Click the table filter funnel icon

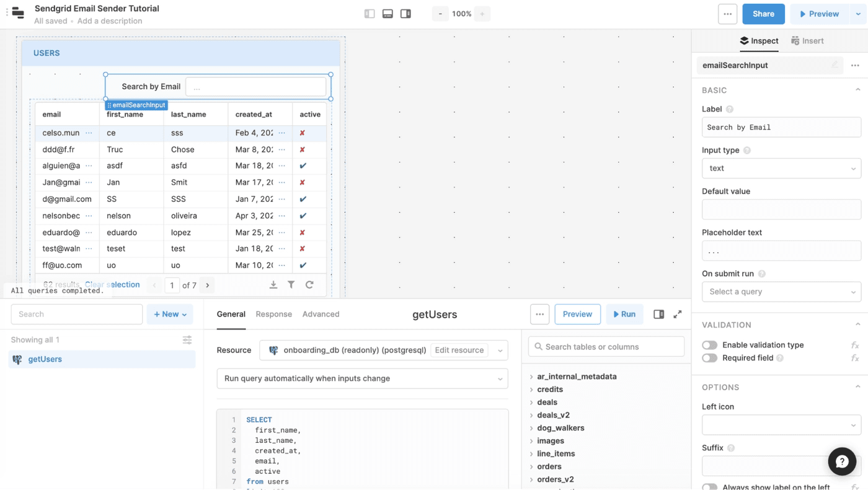[291, 285]
